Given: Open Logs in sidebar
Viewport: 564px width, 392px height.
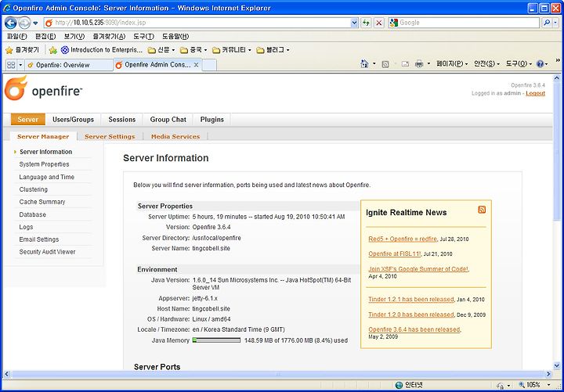Looking at the screenshot, I should (x=26, y=227).
